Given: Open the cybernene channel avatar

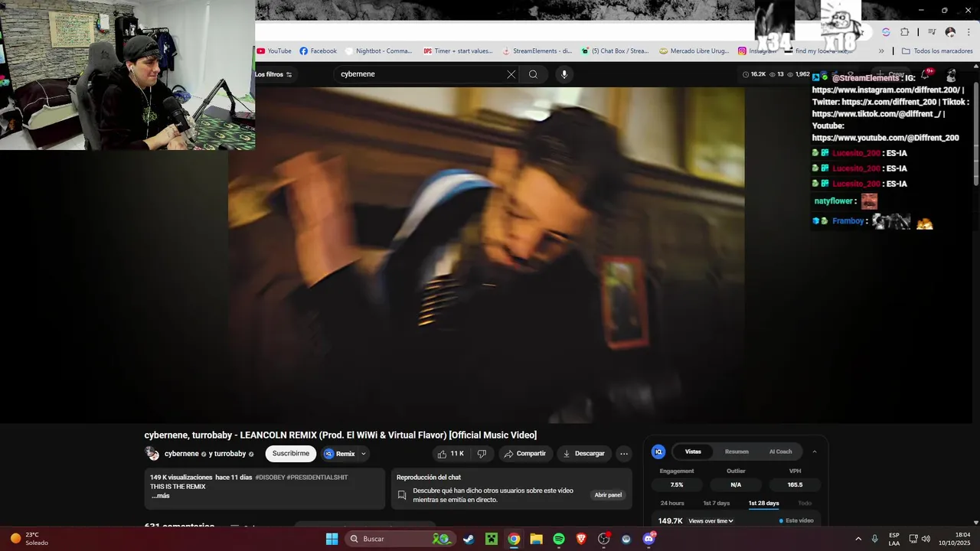Looking at the screenshot, I should [x=152, y=454].
